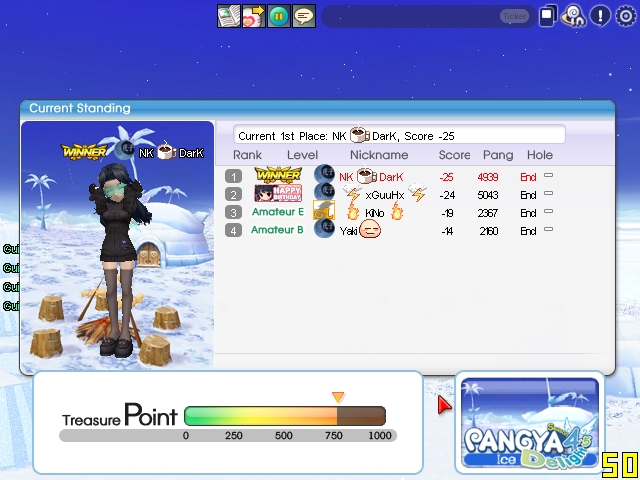Click the Pang value 2367
This screenshot has height=480, width=640.
pos(488,213)
